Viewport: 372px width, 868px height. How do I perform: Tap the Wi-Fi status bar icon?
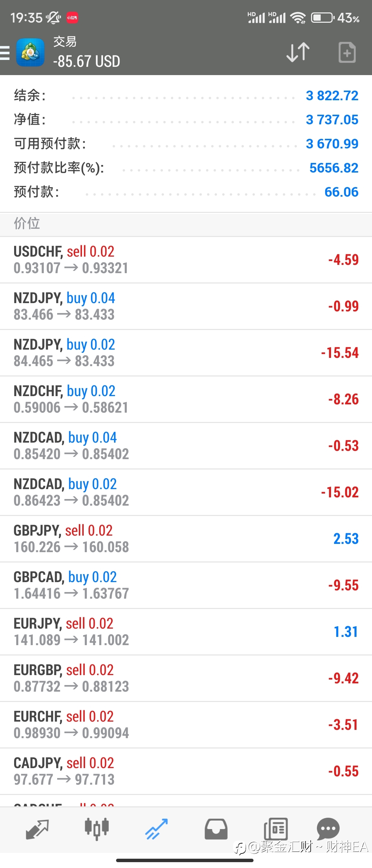298,18
